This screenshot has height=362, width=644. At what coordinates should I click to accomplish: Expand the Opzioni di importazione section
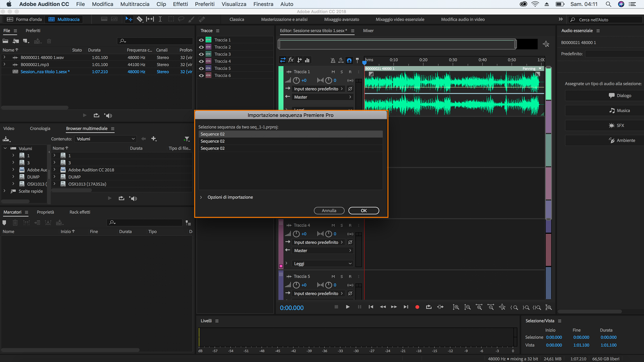(x=201, y=197)
